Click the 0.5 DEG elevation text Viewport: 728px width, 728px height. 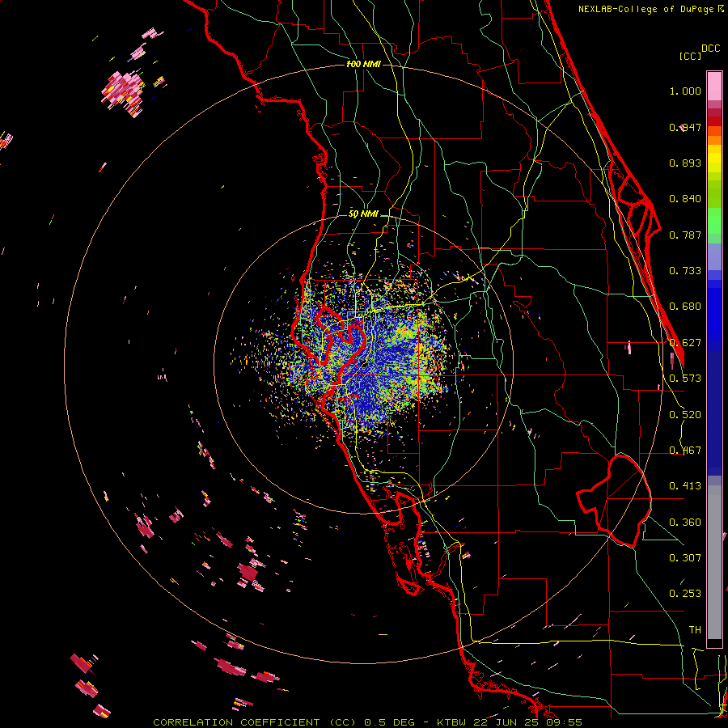click(x=391, y=722)
